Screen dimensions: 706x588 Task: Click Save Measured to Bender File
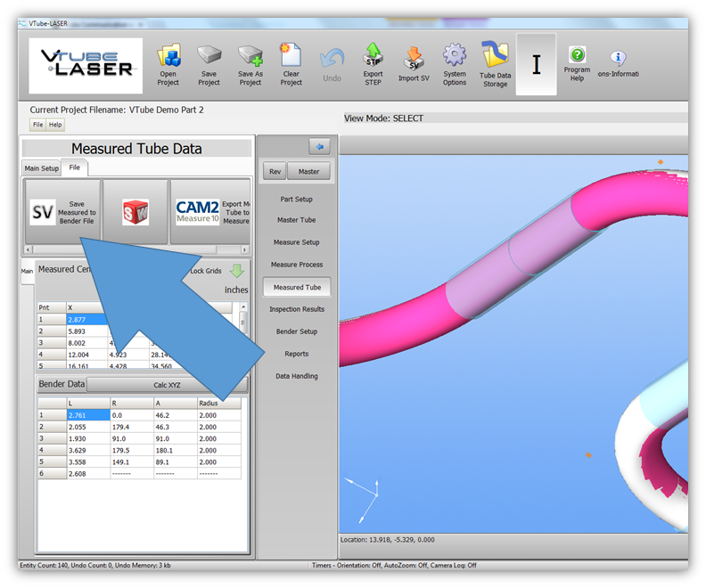pos(61,212)
